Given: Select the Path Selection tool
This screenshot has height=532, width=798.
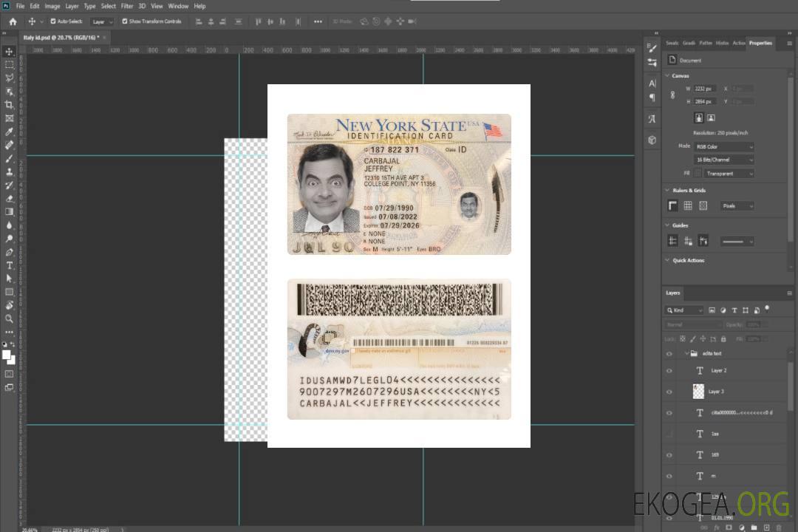Looking at the screenshot, I should (9, 279).
